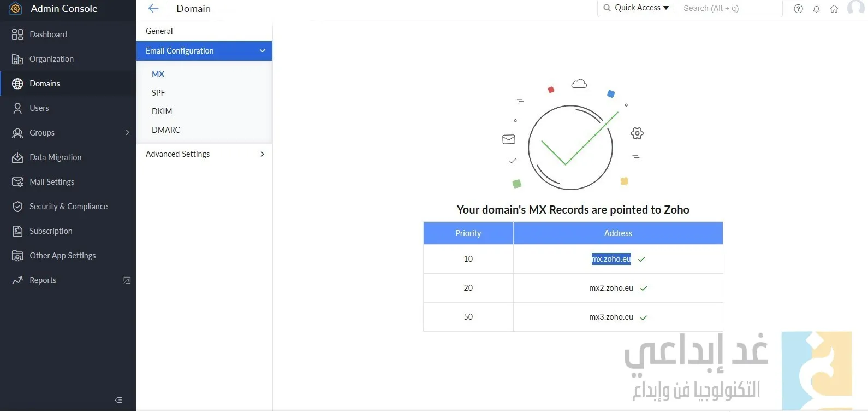Image resolution: width=868 pixels, height=412 pixels.
Task: Open the Quick Access dropdown
Action: click(637, 8)
